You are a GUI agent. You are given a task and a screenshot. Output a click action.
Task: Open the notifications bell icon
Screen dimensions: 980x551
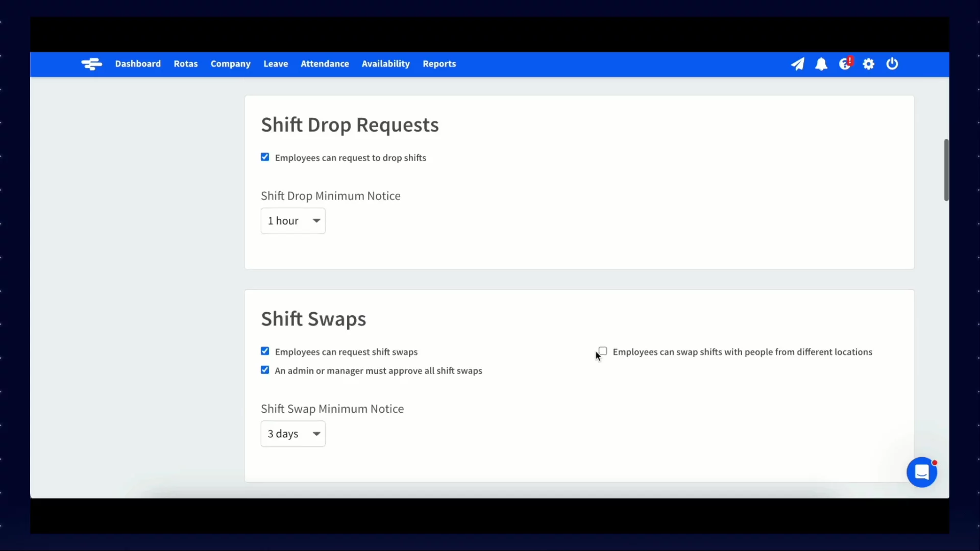[821, 64]
